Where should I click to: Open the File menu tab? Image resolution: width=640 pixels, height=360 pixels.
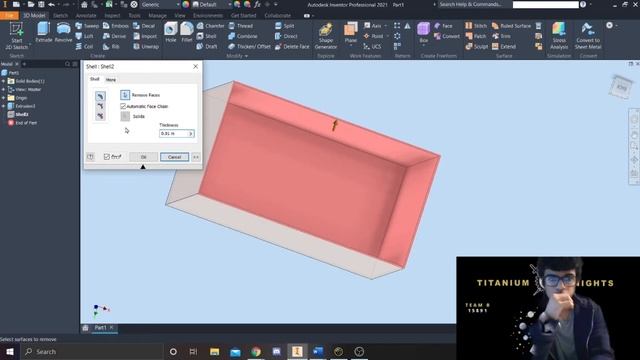[9, 16]
